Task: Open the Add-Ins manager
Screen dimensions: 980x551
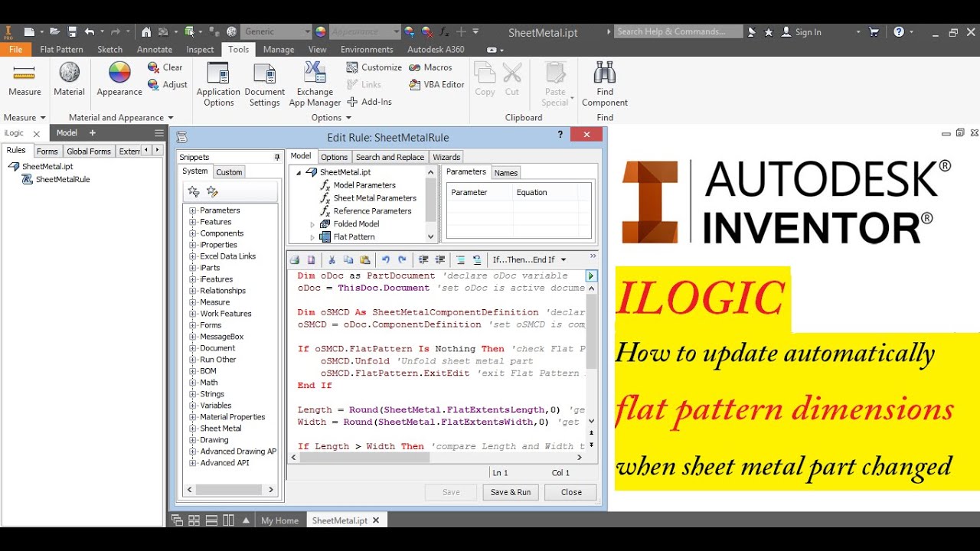Action: pos(370,102)
